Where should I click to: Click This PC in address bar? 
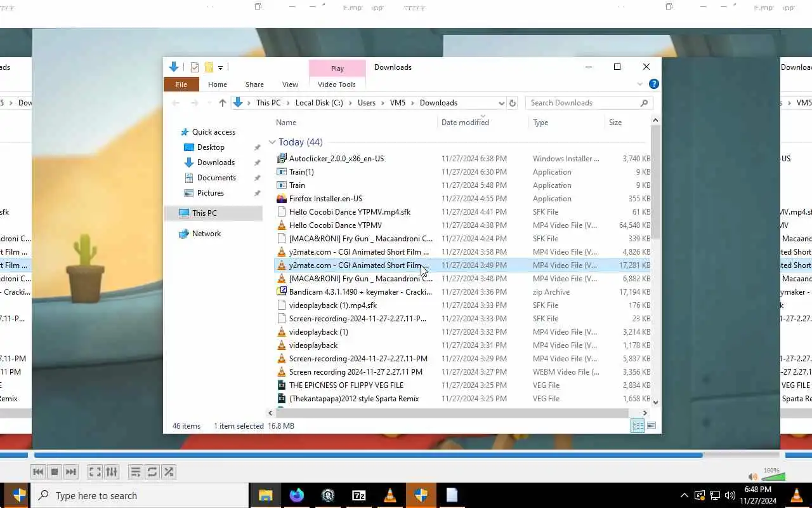coord(268,103)
